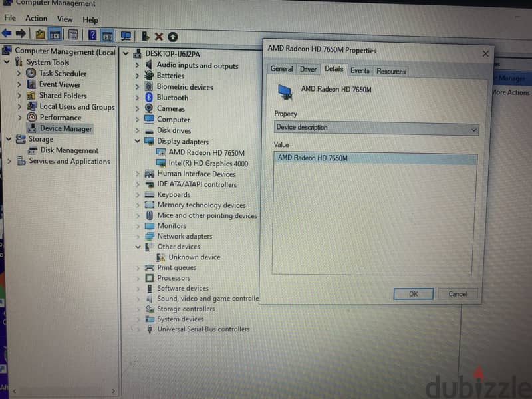Viewport: 532px width, 399px height.
Task: Close the AMD Radeon Properties dialog
Action: pos(485,54)
